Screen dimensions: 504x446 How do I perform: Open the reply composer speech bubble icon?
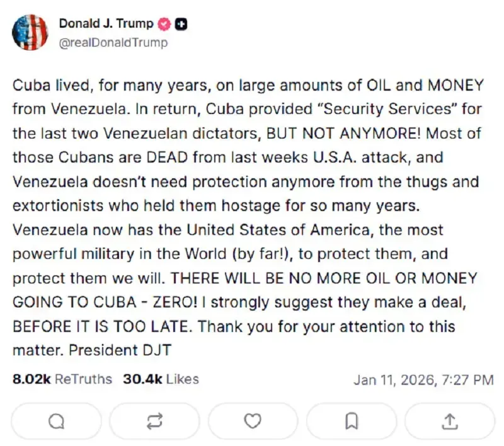tap(55, 421)
